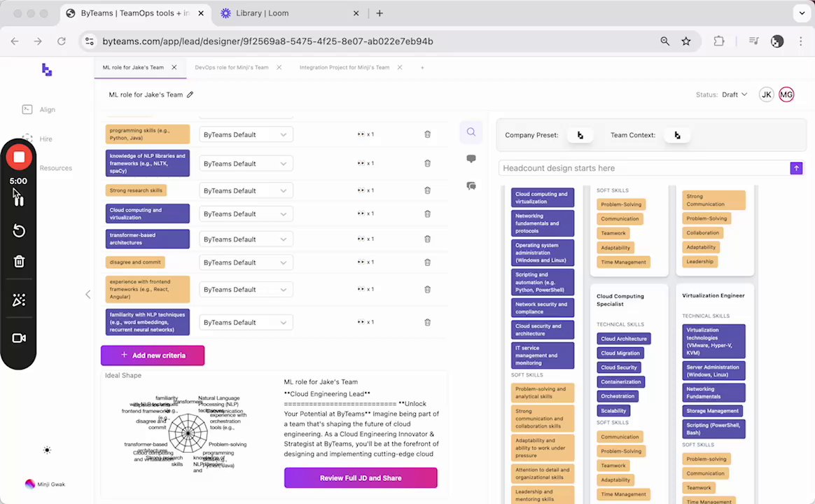This screenshot has width=815, height=504.
Task: Delete Cloud computing and virtualization criteria
Action: (x=427, y=213)
